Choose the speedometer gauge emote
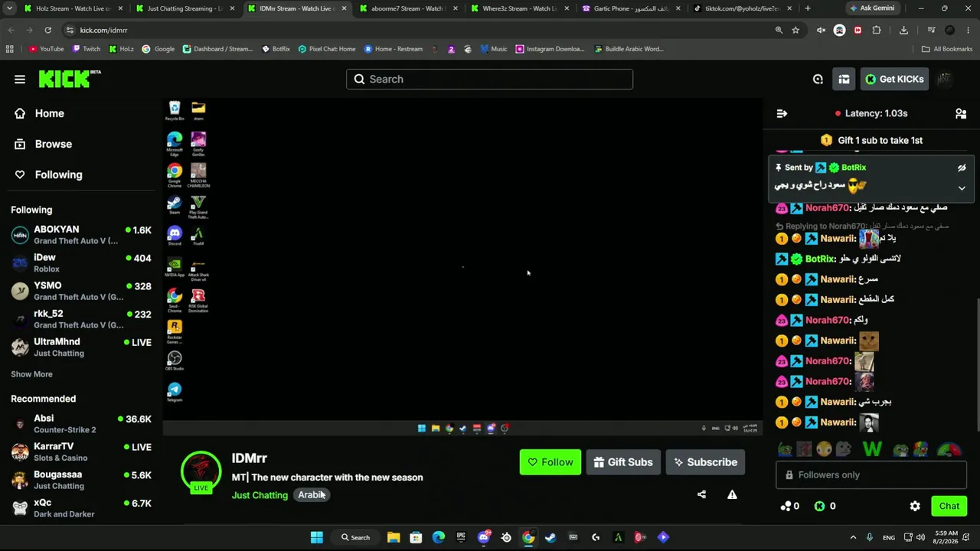Viewport: 980px width, 551px height. [949, 449]
